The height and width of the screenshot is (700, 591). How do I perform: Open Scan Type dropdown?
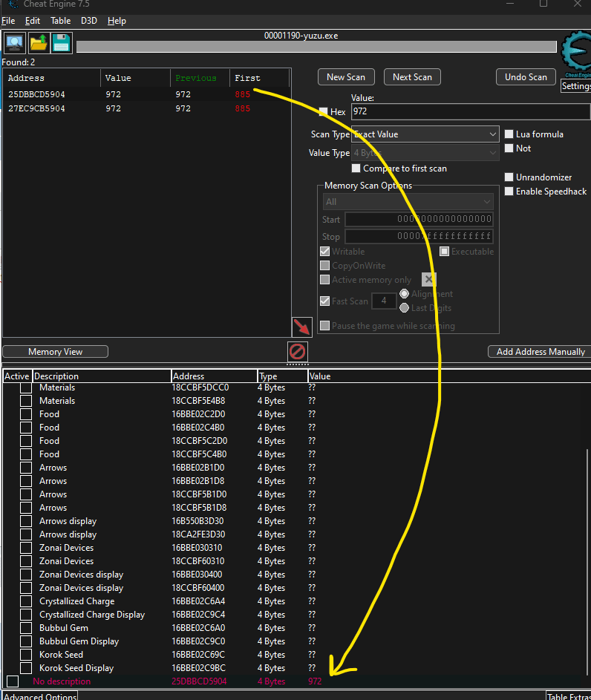coord(425,134)
